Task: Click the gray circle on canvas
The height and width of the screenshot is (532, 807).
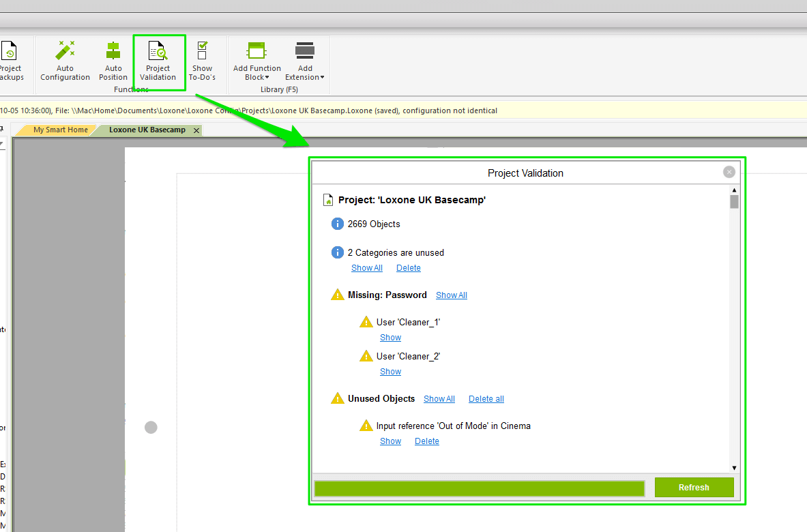Action: tap(151, 427)
